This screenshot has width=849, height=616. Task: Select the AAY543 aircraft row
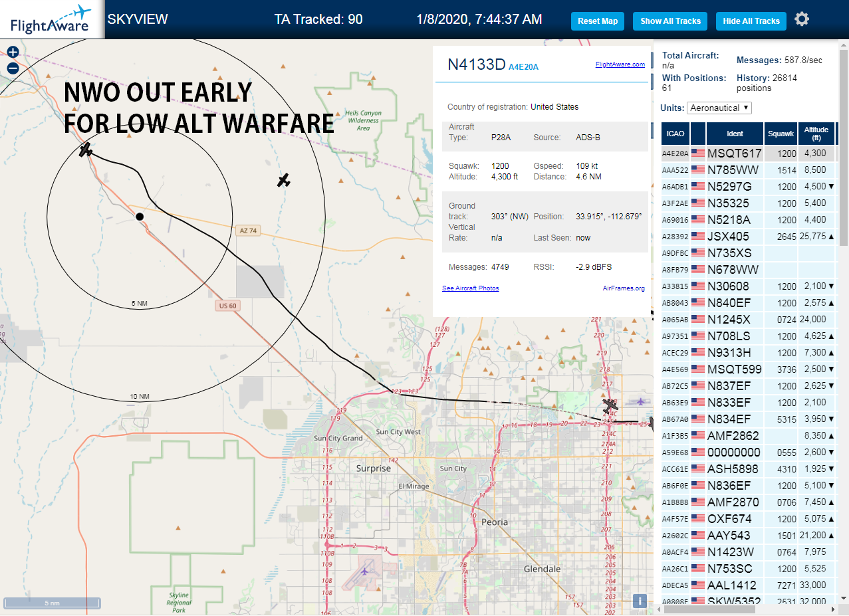click(x=749, y=536)
